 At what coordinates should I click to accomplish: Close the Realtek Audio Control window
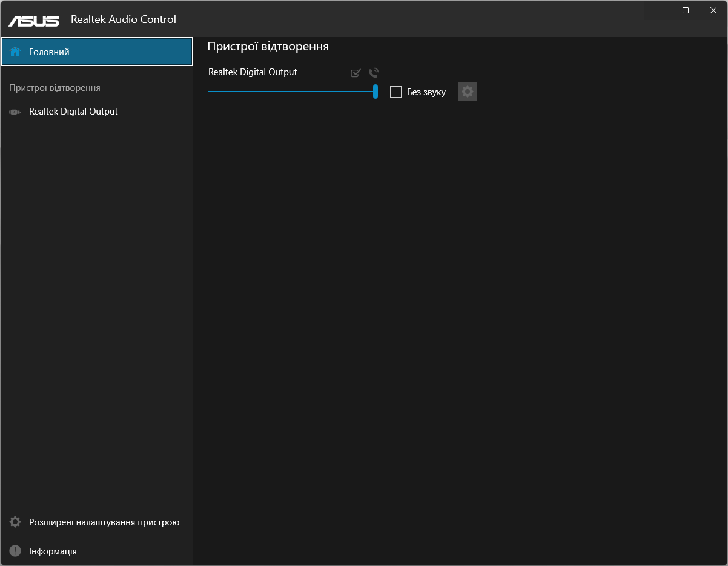(x=713, y=10)
